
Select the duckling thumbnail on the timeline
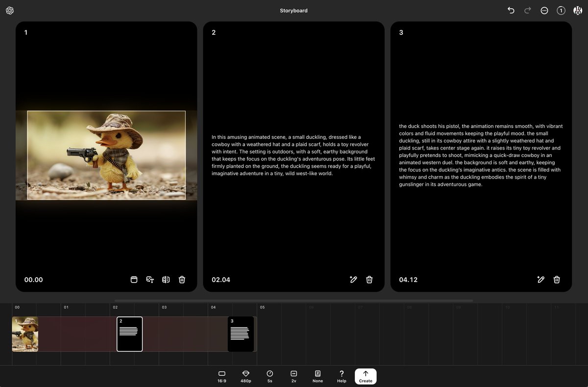(x=25, y=334)
